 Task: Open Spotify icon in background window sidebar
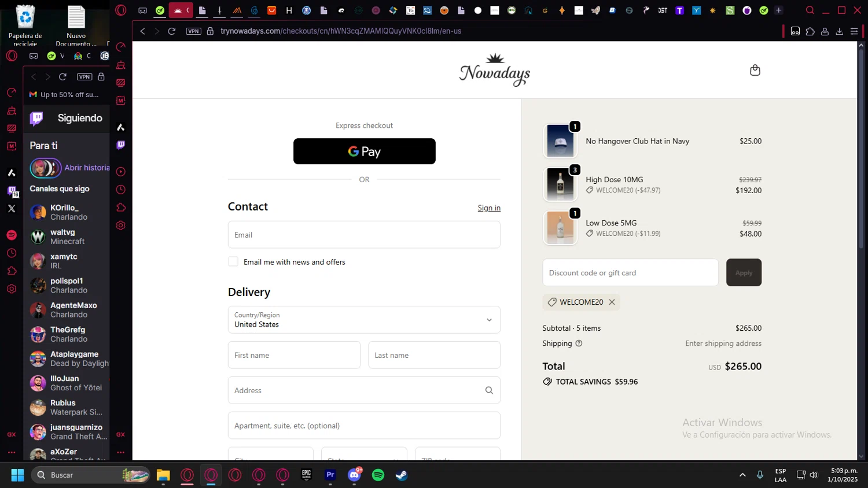[12, 235]
